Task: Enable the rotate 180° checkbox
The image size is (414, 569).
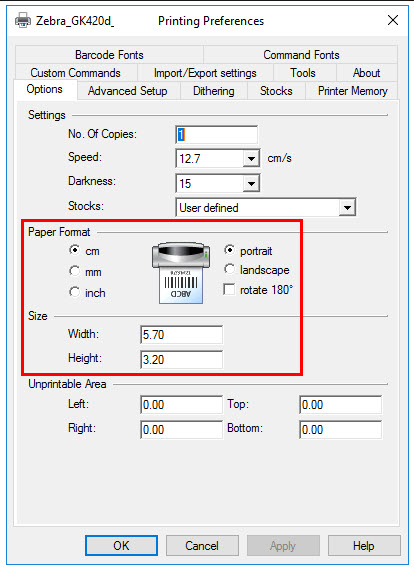Action: pos(229,290)
